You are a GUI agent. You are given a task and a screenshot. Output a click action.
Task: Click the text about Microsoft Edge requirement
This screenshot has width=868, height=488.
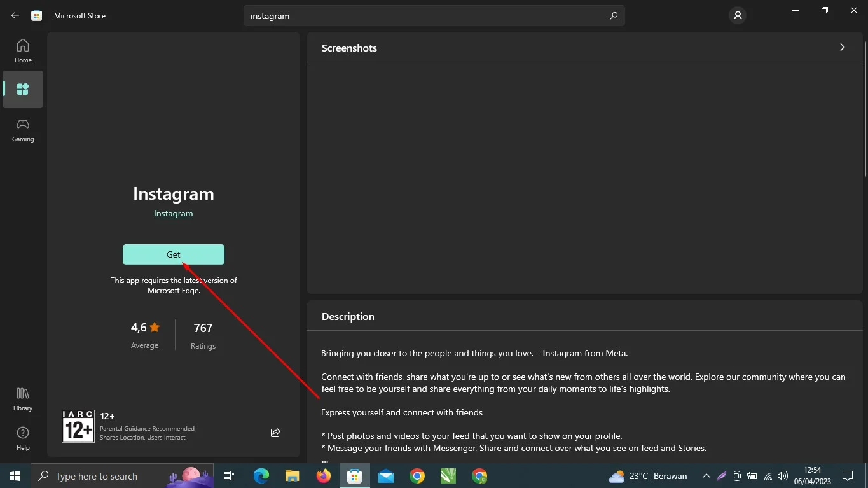coord(174,286)
